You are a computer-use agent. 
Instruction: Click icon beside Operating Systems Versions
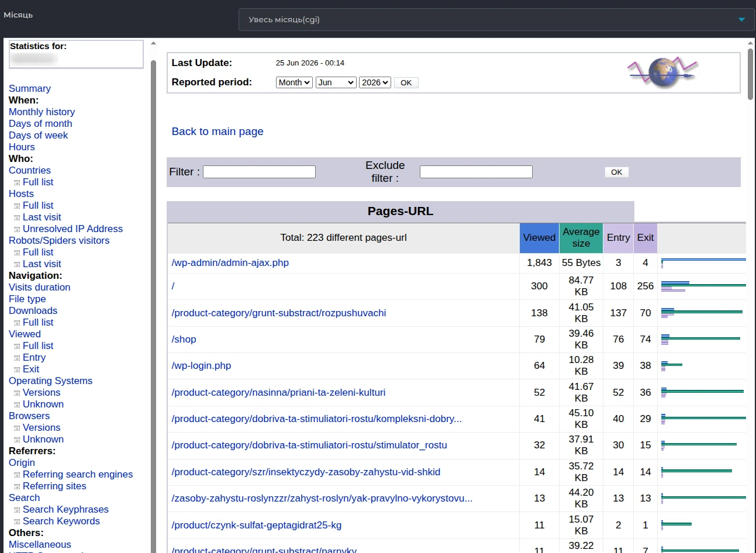[17, 393]
